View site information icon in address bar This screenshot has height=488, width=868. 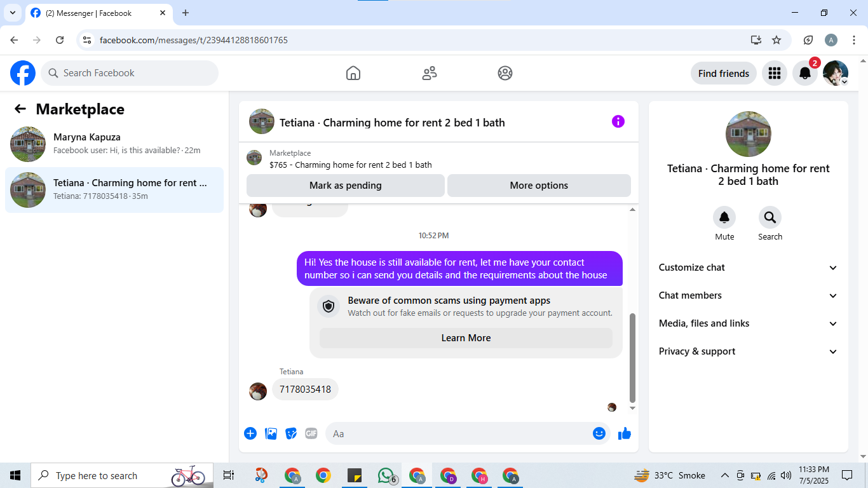pyautogui.click(x=88, y=40)
